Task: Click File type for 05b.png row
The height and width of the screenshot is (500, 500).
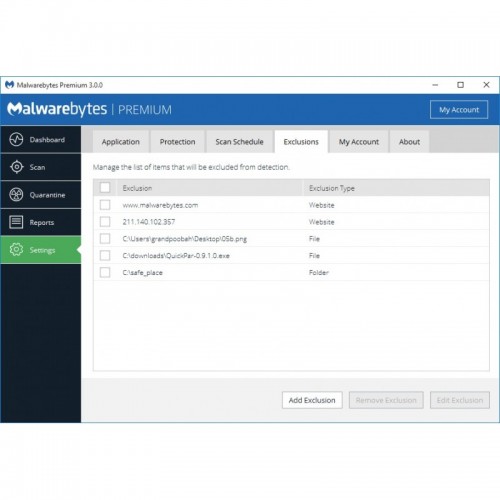Action: (314, 239)
